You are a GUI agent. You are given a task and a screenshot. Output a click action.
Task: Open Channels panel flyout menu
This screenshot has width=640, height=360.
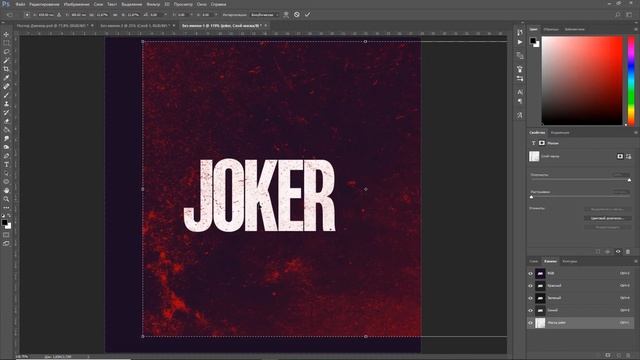[636, 261]
